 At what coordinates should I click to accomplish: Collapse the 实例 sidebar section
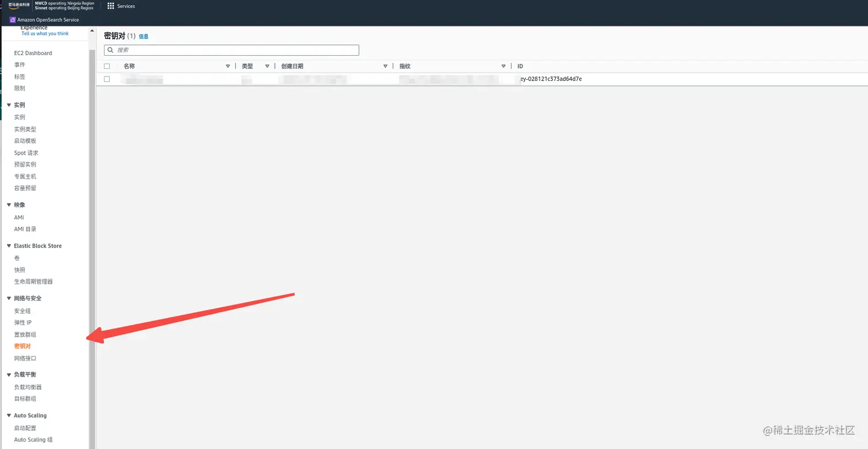9,105
